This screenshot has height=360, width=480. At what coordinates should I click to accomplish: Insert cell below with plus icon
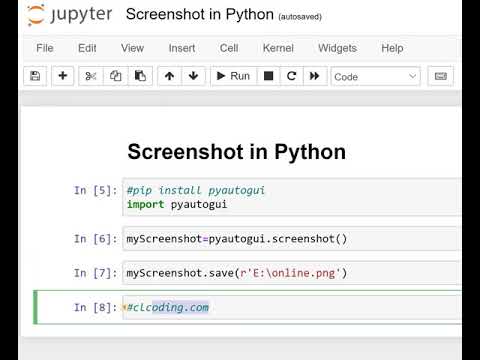[x=63, y=76]
